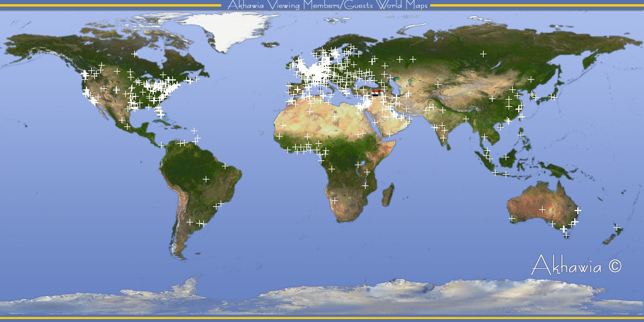Image resolution: width=644 pixels, height=322 pixels.
Task: Select the marker at India's southern tip
Action: point(443,138)
